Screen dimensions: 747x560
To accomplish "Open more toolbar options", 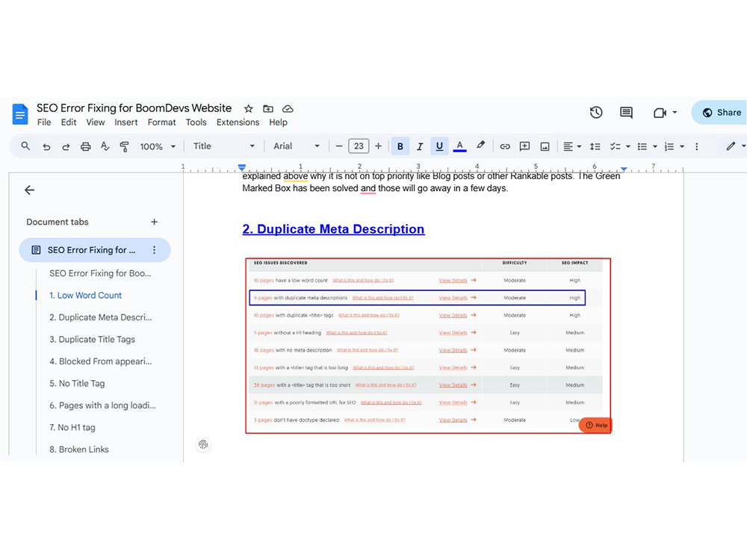I will (696, 146).
